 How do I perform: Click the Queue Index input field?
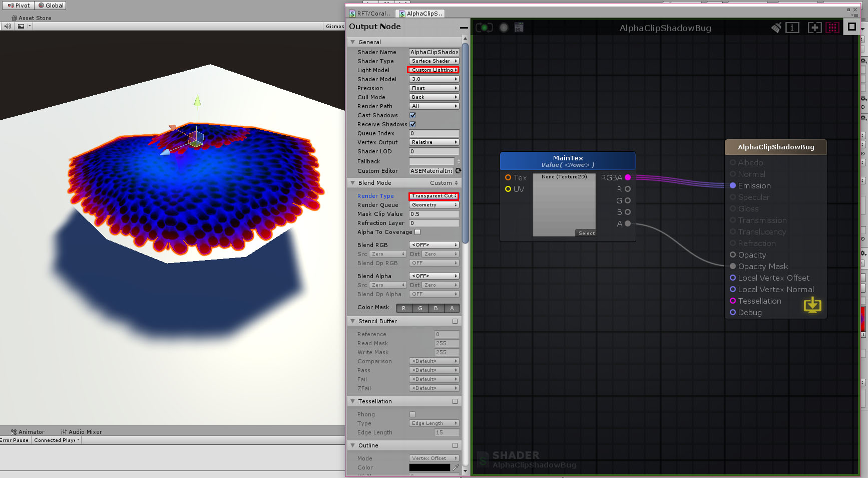pyautogui.click(x=434, y=133)
